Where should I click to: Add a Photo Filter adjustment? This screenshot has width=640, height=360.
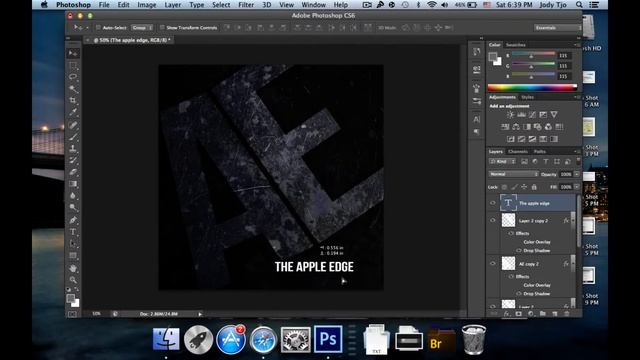point(538,127)
